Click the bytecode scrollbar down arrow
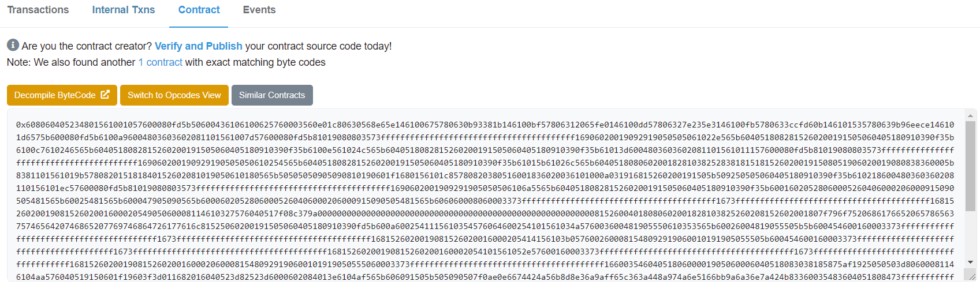This screenshot has height=285, width=980. (971, 262)
